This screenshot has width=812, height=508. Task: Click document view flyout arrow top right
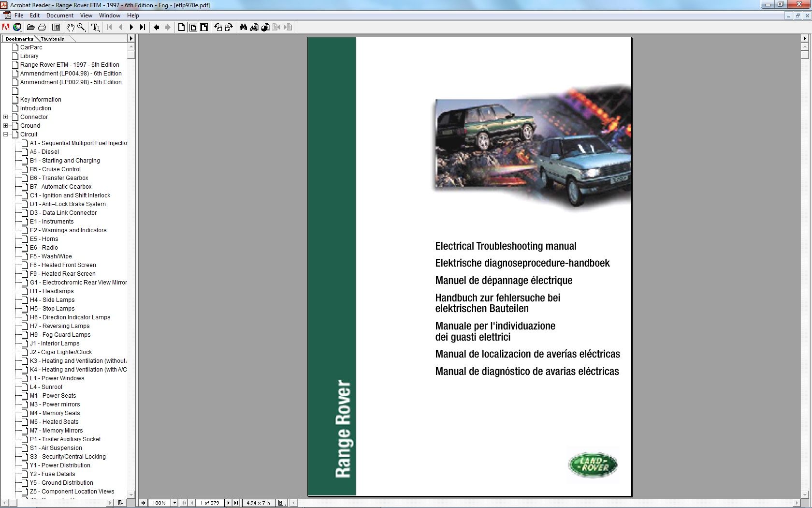point(805,38)
